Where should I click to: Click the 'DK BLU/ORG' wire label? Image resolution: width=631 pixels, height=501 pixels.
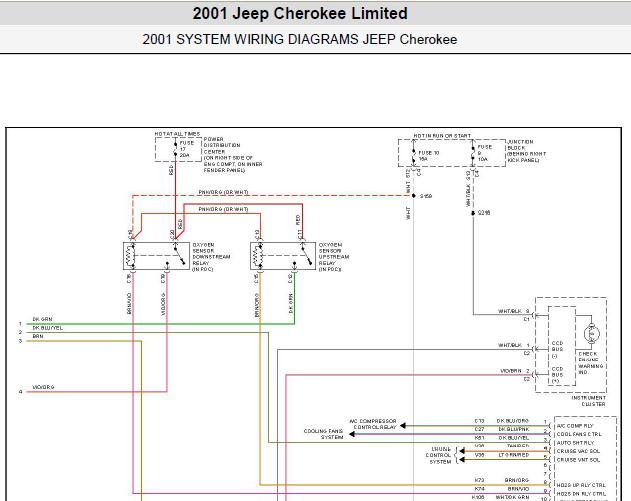pos(513,421)
